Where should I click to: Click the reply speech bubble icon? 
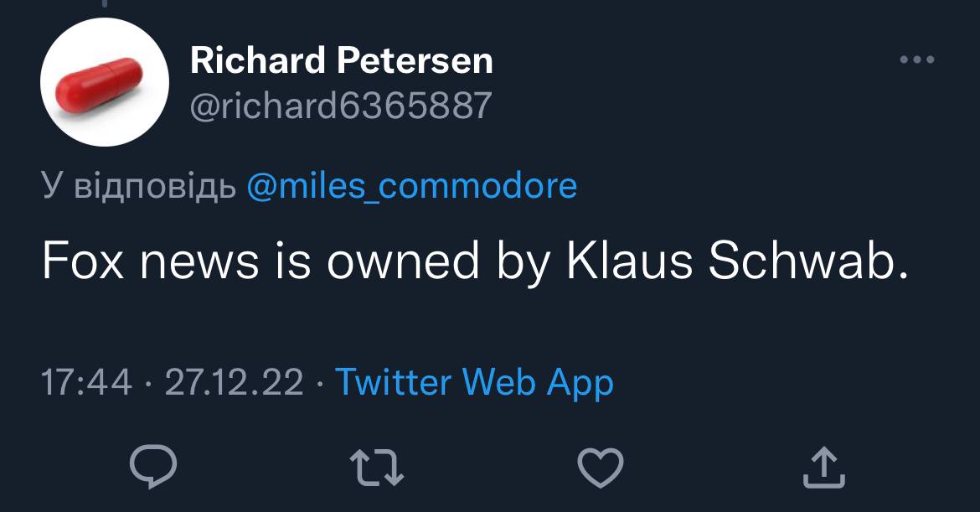(x=154, y=467)
